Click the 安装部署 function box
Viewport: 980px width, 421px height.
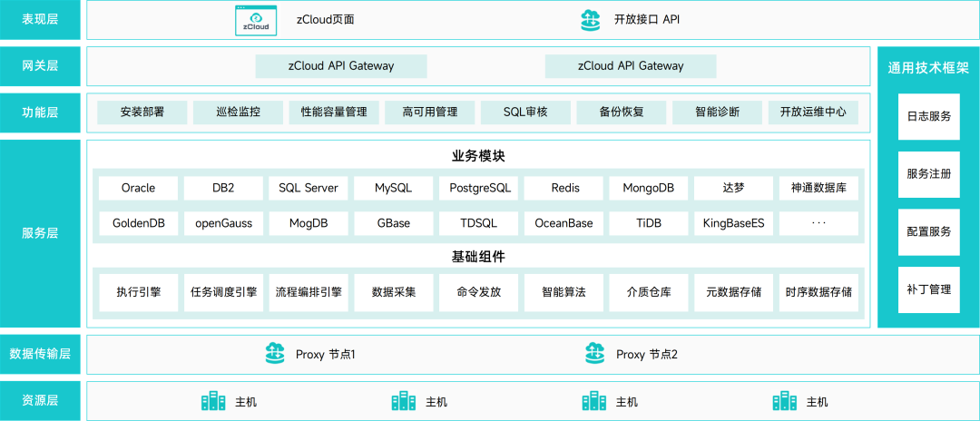coord(142,113)
